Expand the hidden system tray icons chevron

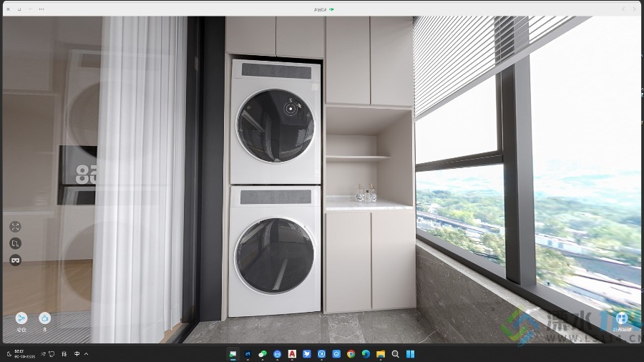coord(87,353)
